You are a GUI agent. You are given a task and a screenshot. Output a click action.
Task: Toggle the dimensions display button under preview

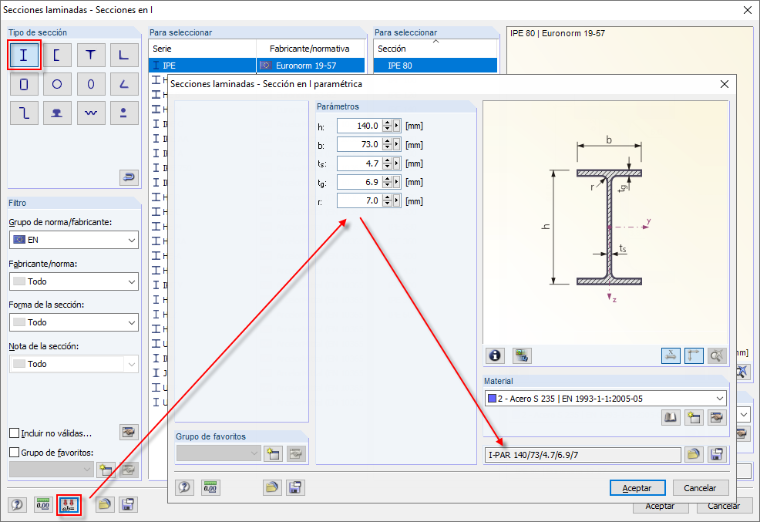coord(671,356)
